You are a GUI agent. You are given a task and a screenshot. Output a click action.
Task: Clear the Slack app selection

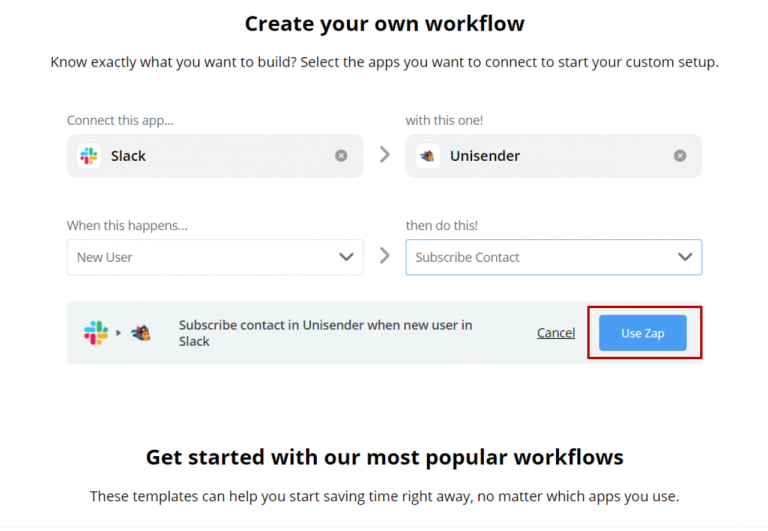(x=341, y=156)
